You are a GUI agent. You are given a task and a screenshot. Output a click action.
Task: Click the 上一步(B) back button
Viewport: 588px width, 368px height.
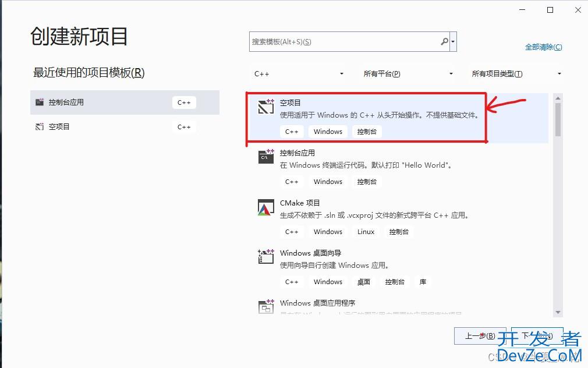pyautogui.click(x=480, y=336)
